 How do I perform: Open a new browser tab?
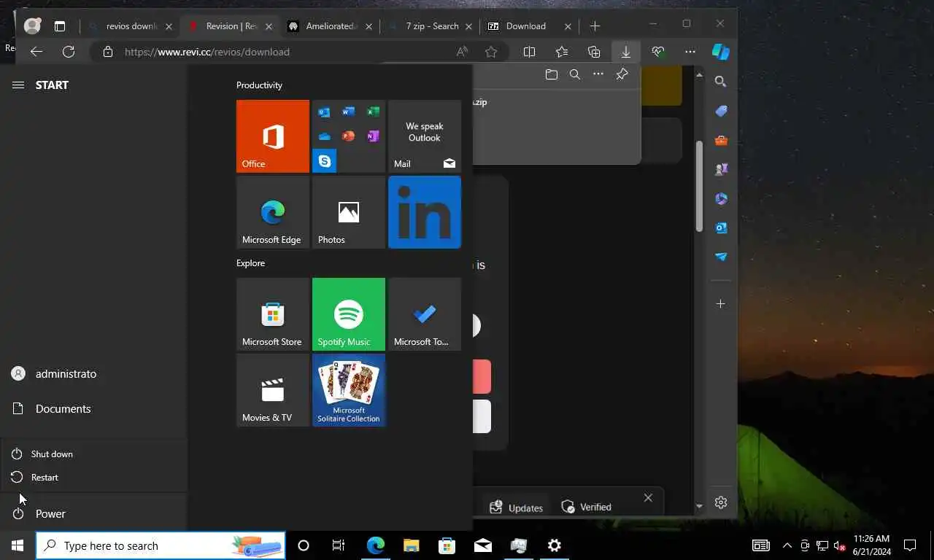[595, 26]
